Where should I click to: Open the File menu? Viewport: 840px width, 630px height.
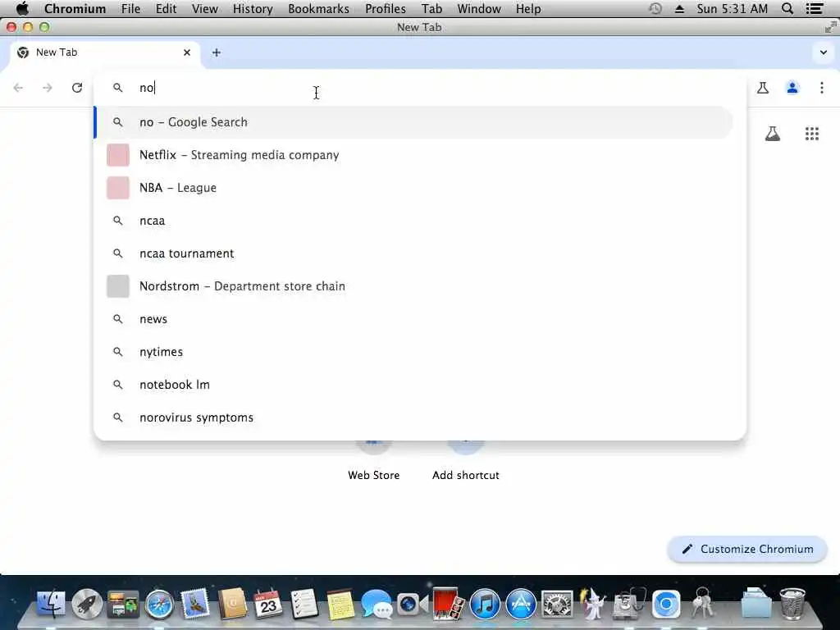coord(130,9)
